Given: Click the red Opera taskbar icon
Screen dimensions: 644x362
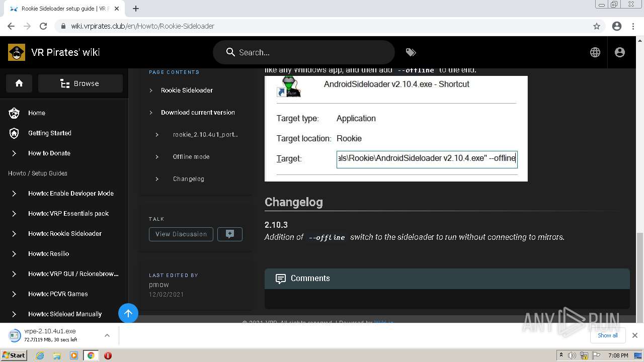Looking at the screenshot, I should [108, 355].
